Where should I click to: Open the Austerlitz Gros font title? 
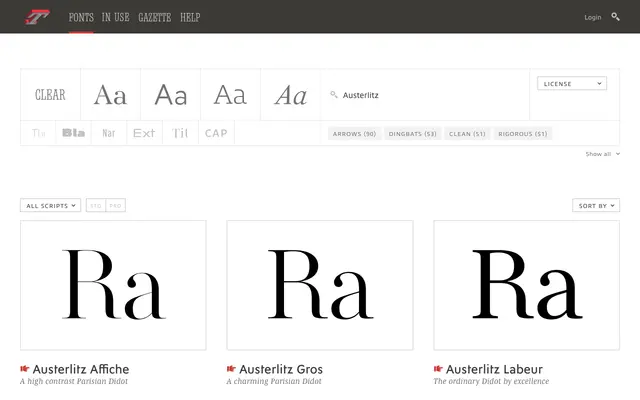(x=281, y=369)
